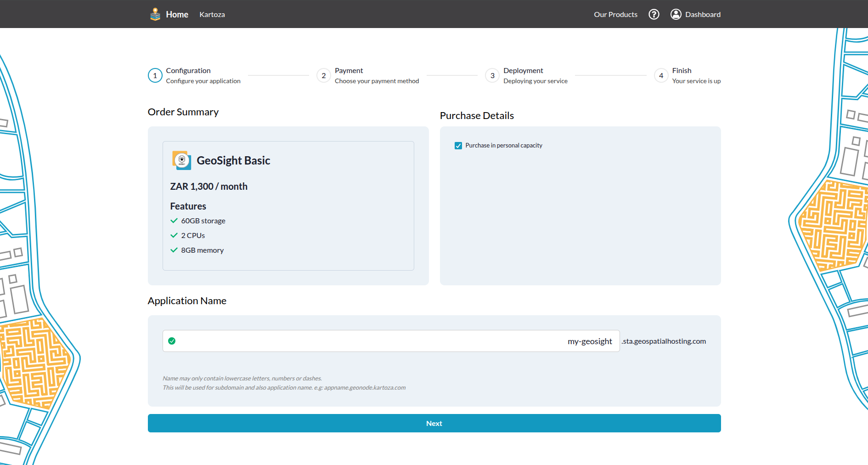Open the Dashboard link
This screenshot has height=465, width=868.
click(703, 14)
